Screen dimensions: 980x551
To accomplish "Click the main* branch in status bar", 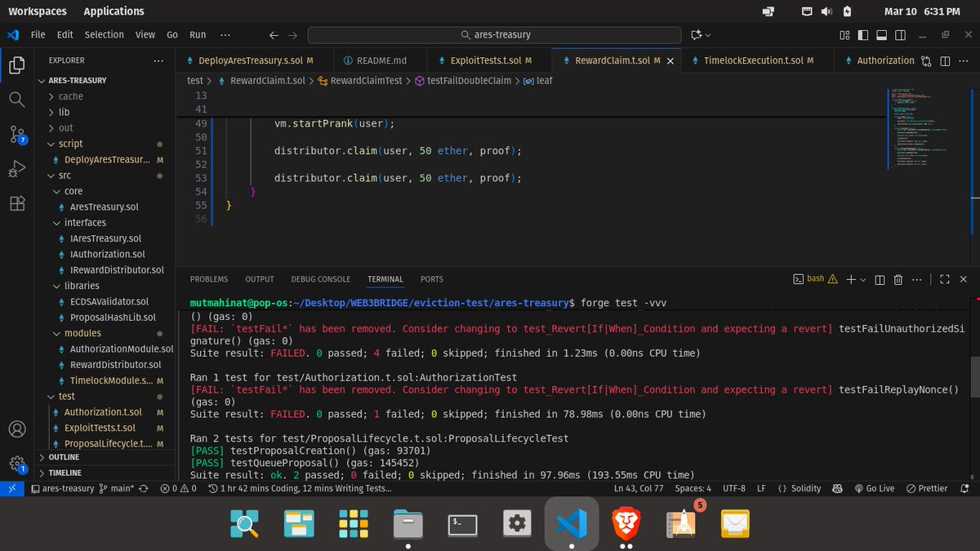I will [116, 488].
